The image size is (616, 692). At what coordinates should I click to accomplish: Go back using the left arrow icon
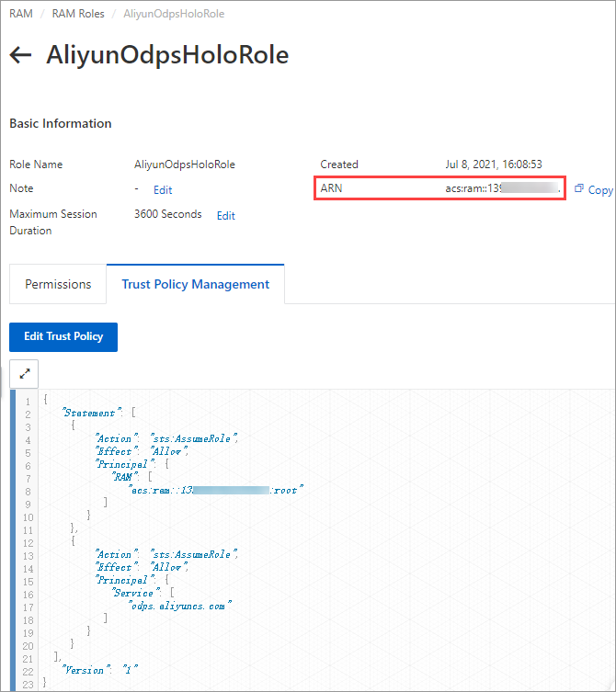[x=20, y=55]
